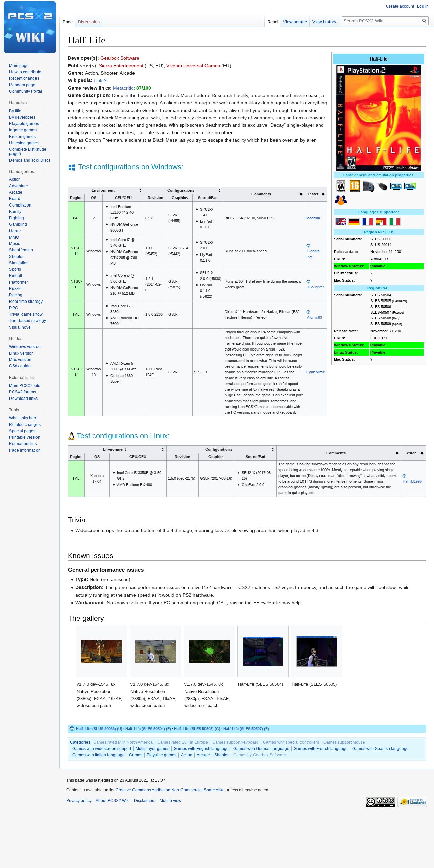Select the Page tab
The width and height of the screenshot is (434, 868).
pos(68,22)
